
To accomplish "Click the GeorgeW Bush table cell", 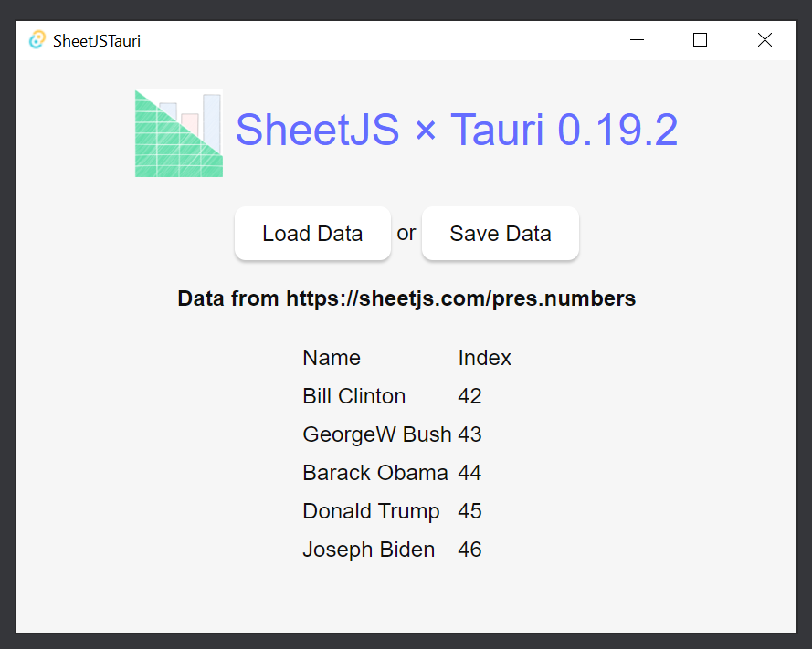I will coord(376,434).
